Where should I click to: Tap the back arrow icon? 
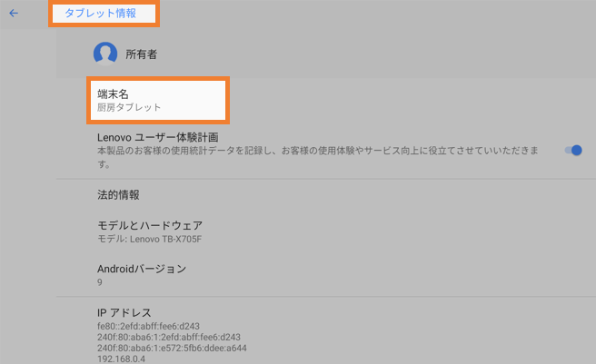(x=14, y=14)
